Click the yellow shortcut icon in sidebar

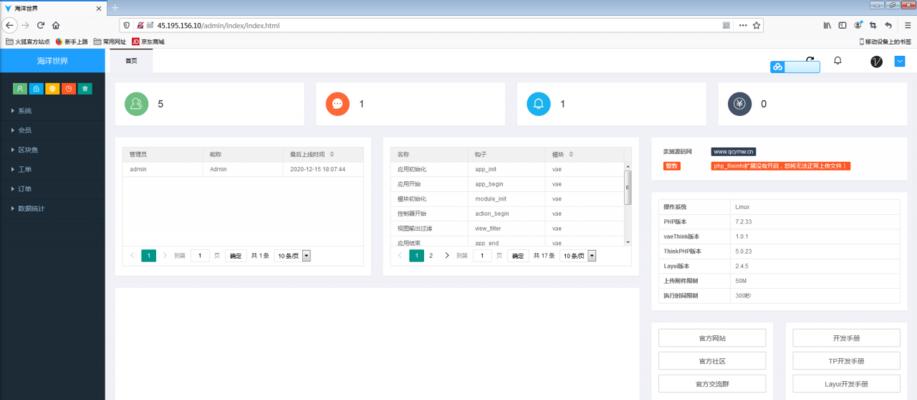53,89
